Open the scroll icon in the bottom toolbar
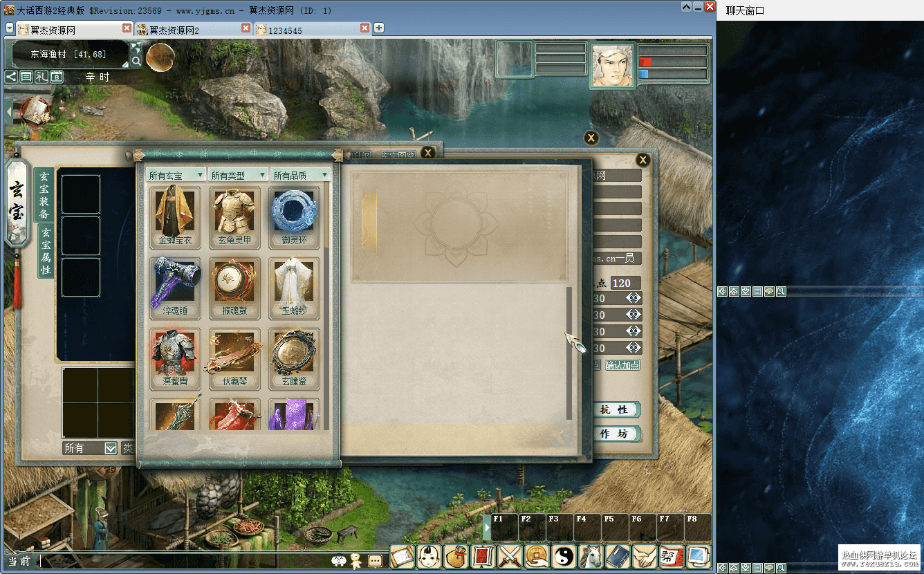 (402, 556)
